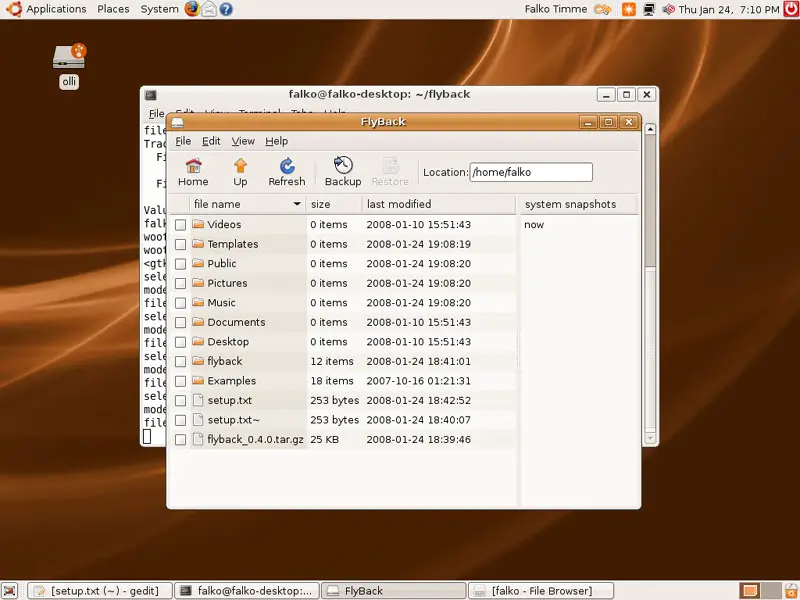This screenshot has width=800, height=600.
Task: Check the Templates row checkbox
Action: [x=180, y=244]
